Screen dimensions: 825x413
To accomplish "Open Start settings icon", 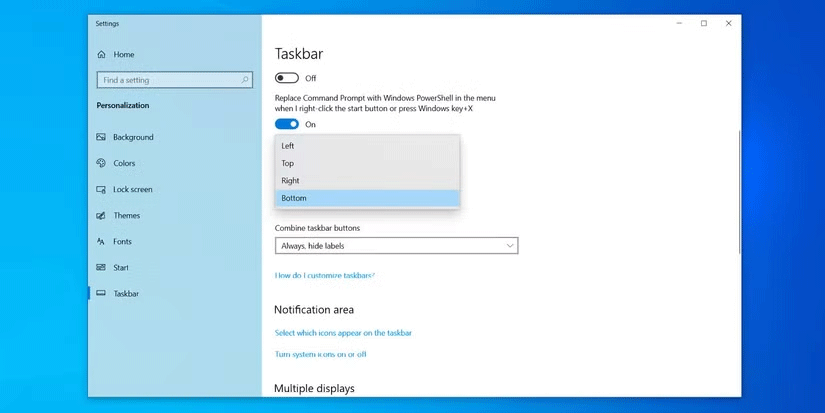I will [x=101, y=267].
